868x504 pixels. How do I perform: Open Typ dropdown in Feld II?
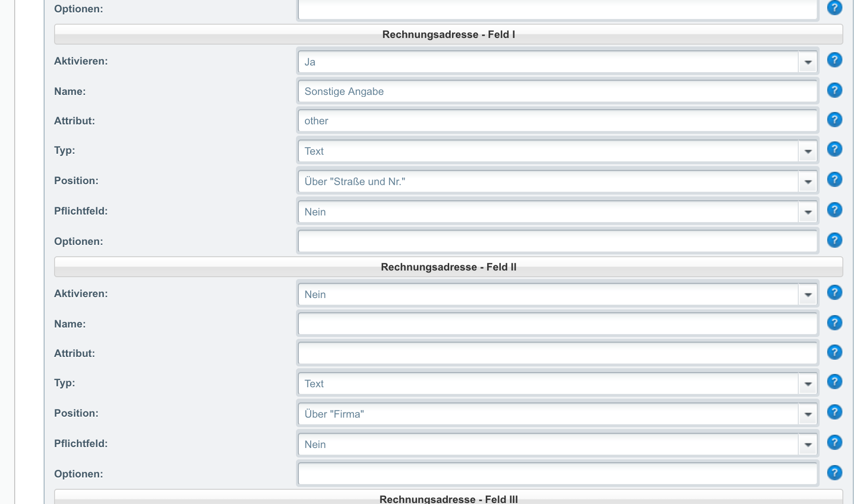[558, 383]
